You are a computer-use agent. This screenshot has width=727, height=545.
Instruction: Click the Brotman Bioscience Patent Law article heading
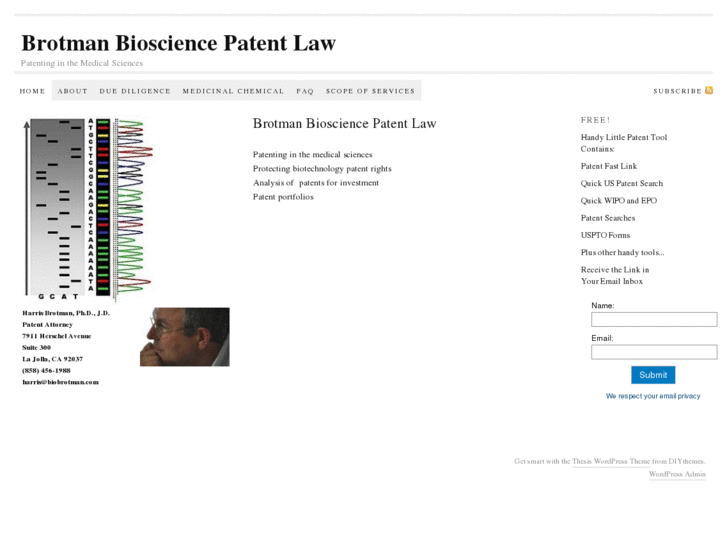point(344,124)
